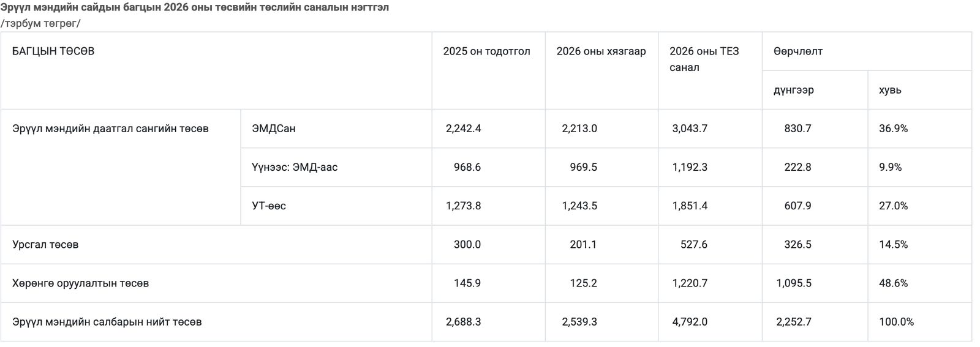
Task: Click the table title heading text
Action: [x=195, y=8]
